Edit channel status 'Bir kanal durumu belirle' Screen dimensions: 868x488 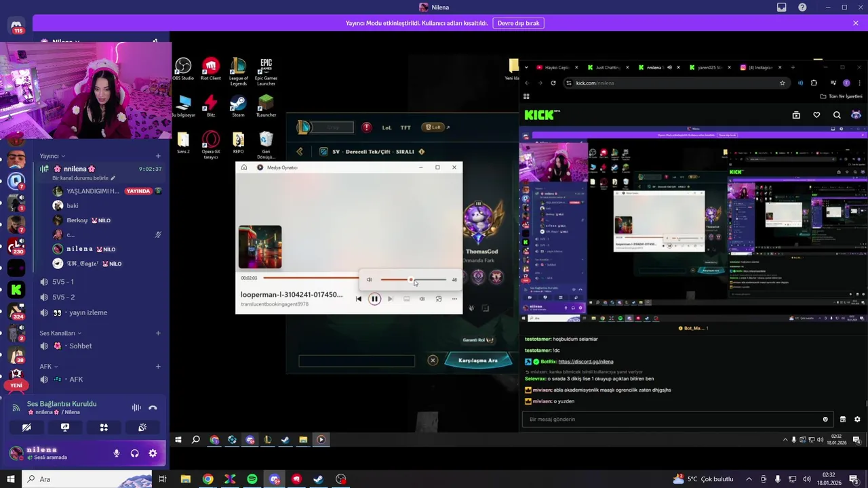[83, 178]
